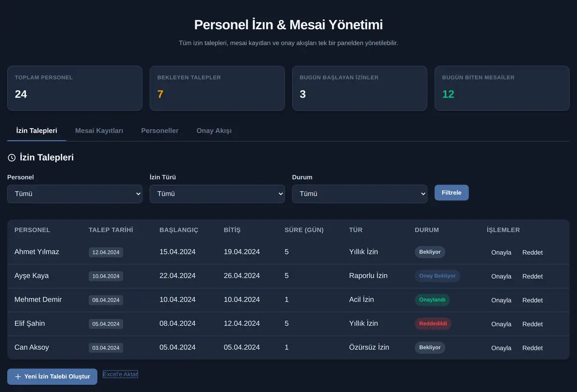
Task: Click the Reddedildi status badge
Action: coord(433,324)
